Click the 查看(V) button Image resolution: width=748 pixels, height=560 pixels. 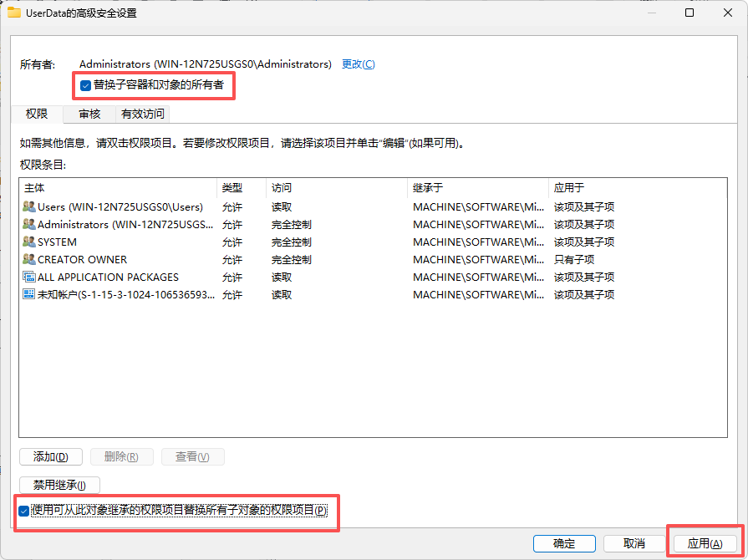pos(192,456)
